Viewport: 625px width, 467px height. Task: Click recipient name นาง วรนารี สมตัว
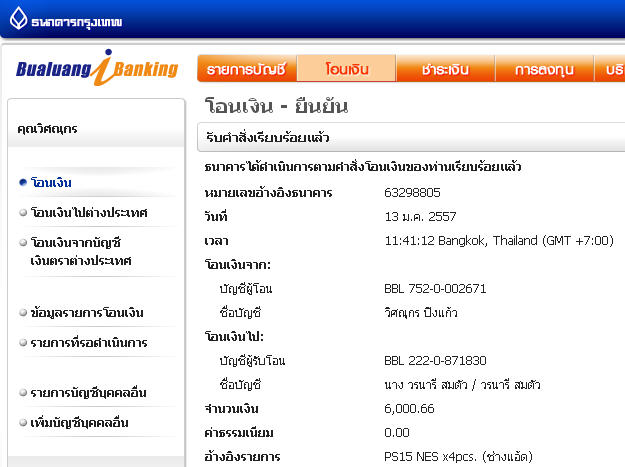[462, 385]
